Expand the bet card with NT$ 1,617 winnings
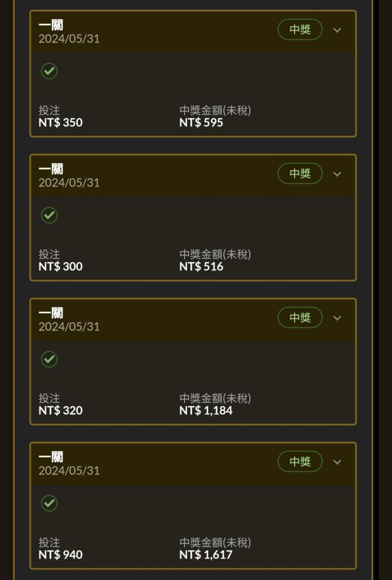392x580 pixels. (x=337, y=462)
